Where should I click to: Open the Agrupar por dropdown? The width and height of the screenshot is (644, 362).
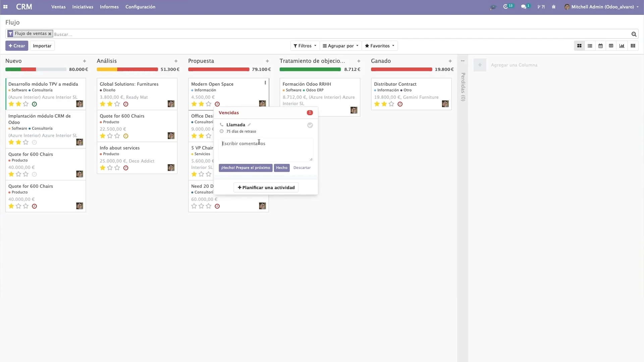(340, 46)
